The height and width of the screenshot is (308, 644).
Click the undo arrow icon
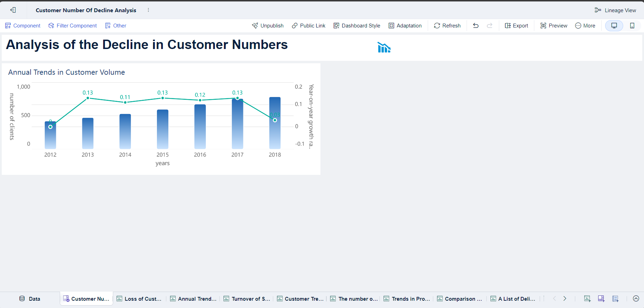pyautogui.click(x=476, y=26)
